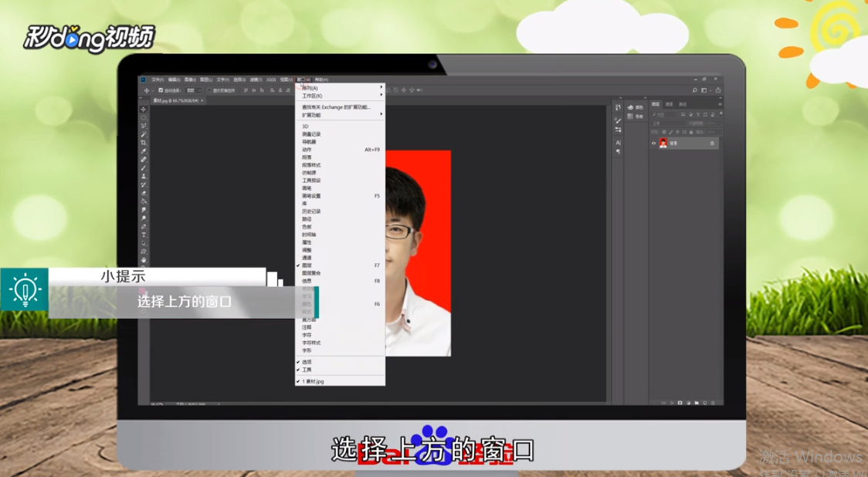Switch to the 路径 tab

(683, 104)
